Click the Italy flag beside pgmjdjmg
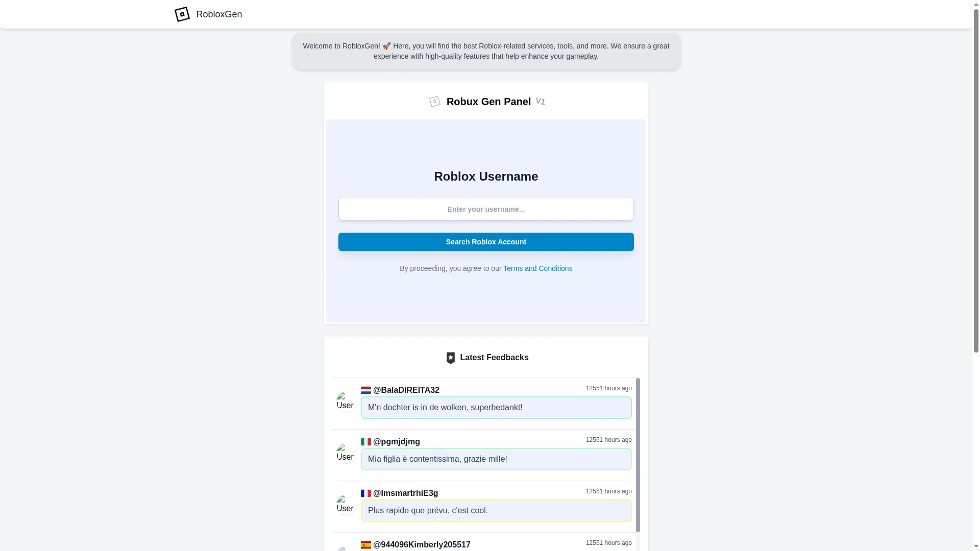980x551 pixels. [366, 442]
